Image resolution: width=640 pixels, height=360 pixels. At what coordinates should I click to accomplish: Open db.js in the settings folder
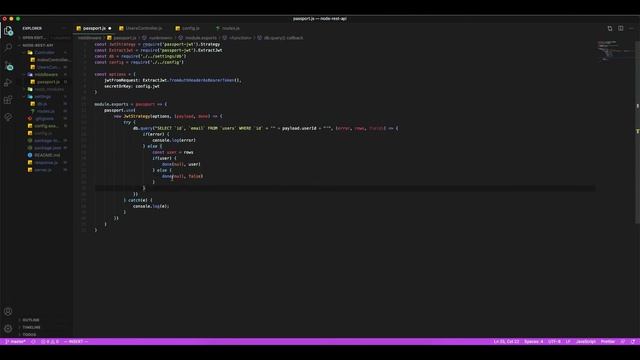[x=42, y=104]
